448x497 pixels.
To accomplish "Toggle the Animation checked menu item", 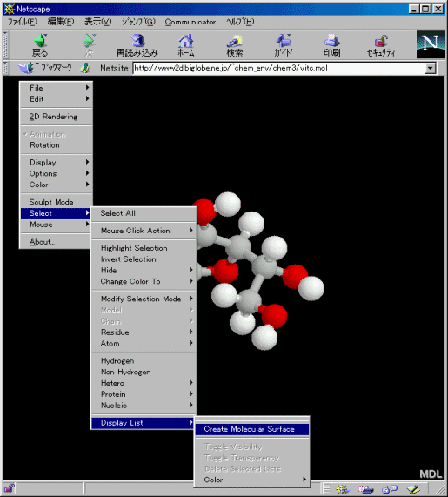I will click(56, 134).
